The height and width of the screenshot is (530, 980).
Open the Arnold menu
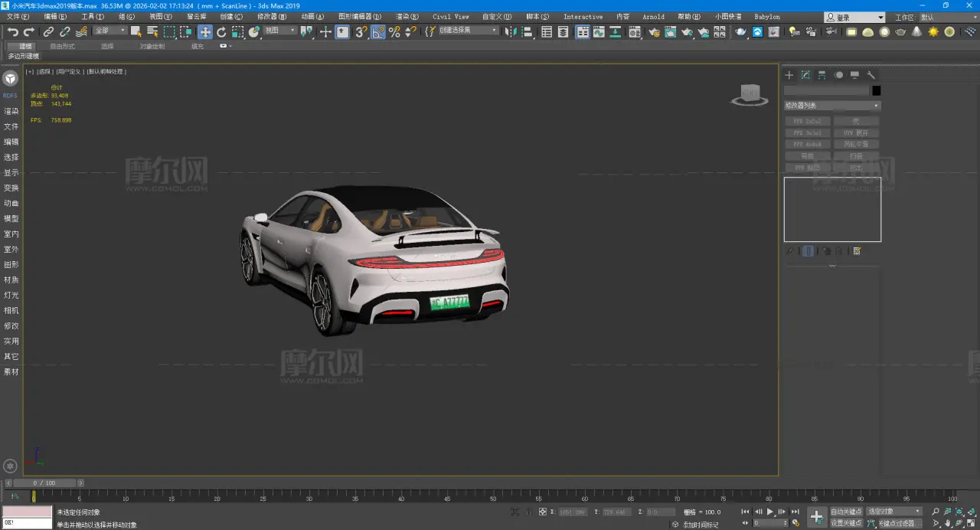[x=653, y=17]
